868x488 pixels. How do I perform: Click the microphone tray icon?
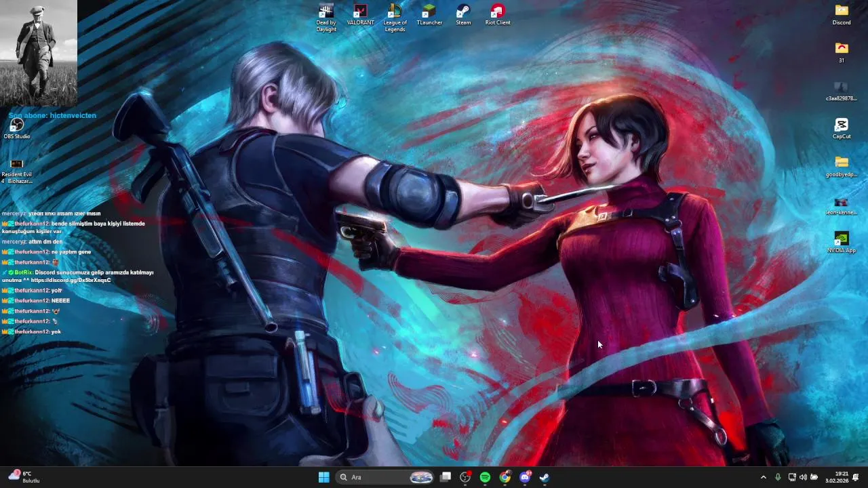point(778,477)
